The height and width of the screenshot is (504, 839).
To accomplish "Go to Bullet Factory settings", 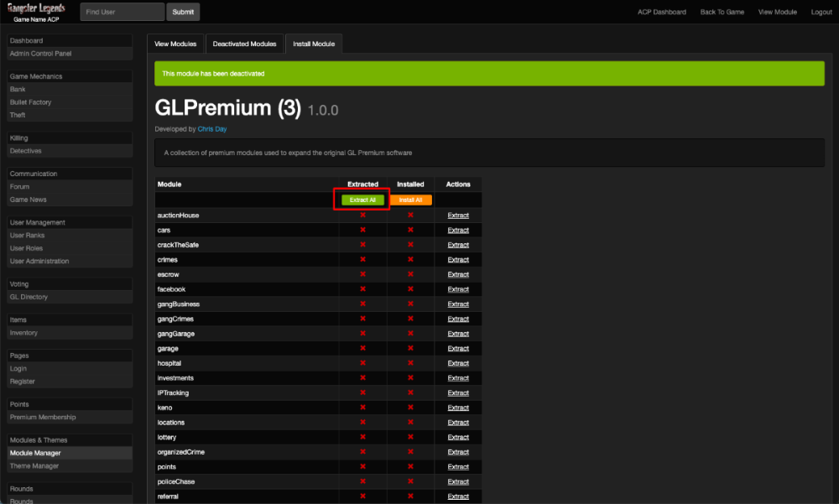I will tap(30, 102).
